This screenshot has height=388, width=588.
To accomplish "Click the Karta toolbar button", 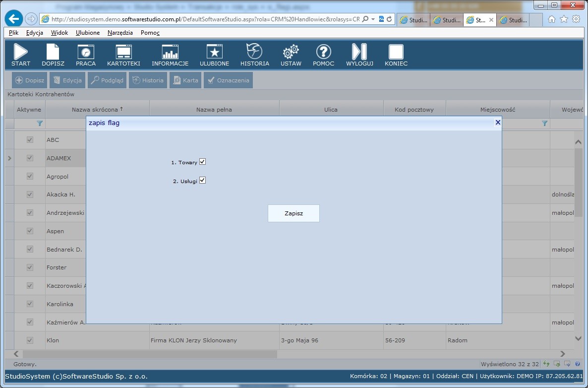I will click(x=185, y=80).
